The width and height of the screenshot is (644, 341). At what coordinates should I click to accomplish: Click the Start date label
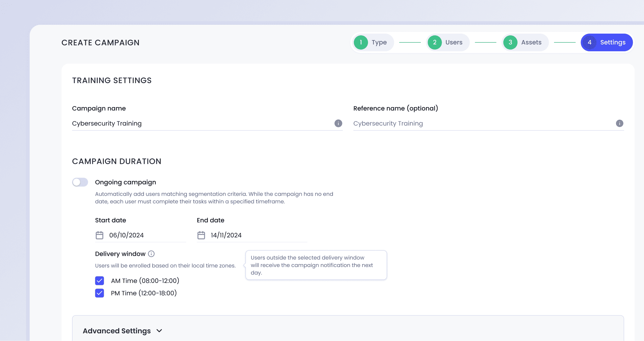111,220
